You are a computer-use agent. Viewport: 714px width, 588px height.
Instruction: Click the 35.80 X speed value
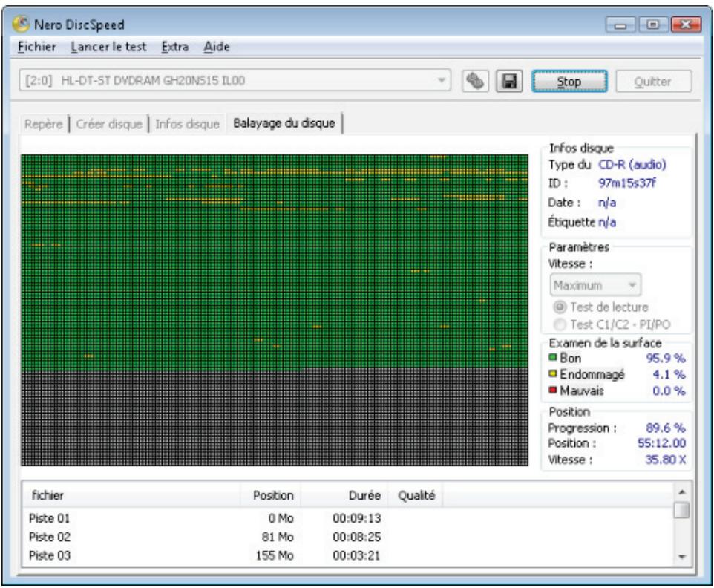click(x=666, y=460)
